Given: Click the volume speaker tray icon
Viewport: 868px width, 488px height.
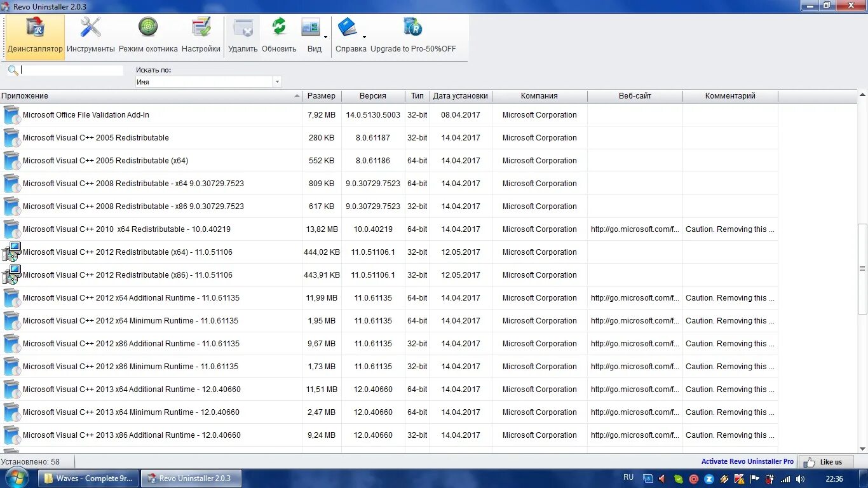Looking at the screenshot, I should [800, 479].
